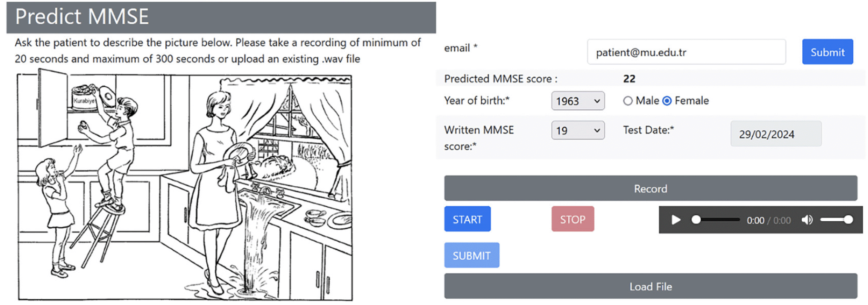This screenshot has height=305, width=868.
Task: Click the blue Submit button beside email
Action: (x=828, y=52)
